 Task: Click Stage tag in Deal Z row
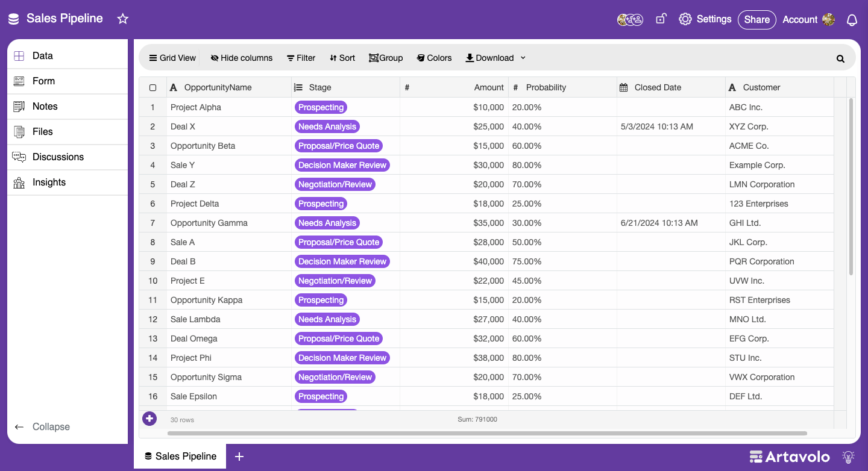[335, 184]
